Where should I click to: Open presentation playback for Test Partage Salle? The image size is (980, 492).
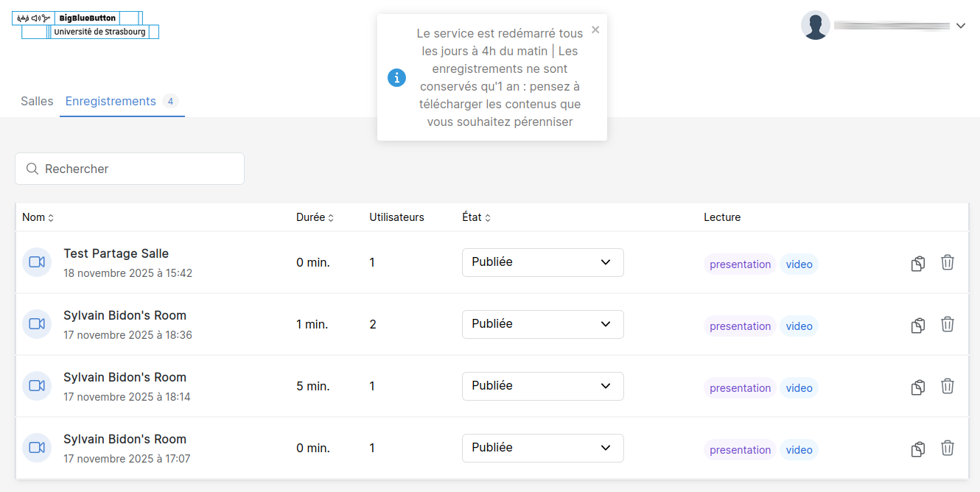(x=740, y=264)
